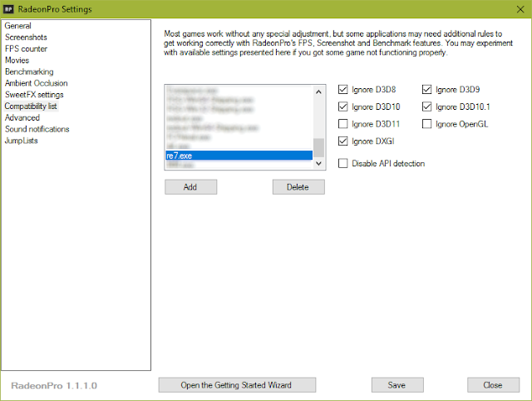The image size is (532, 401).
Task: Select Benchmarking in the left list
Action: coord(29,72)
